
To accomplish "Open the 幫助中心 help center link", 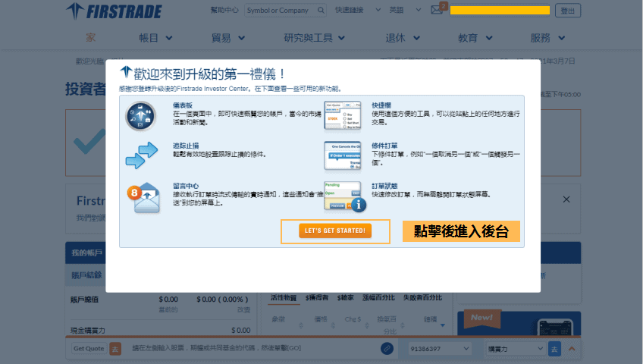I will 224,11.
